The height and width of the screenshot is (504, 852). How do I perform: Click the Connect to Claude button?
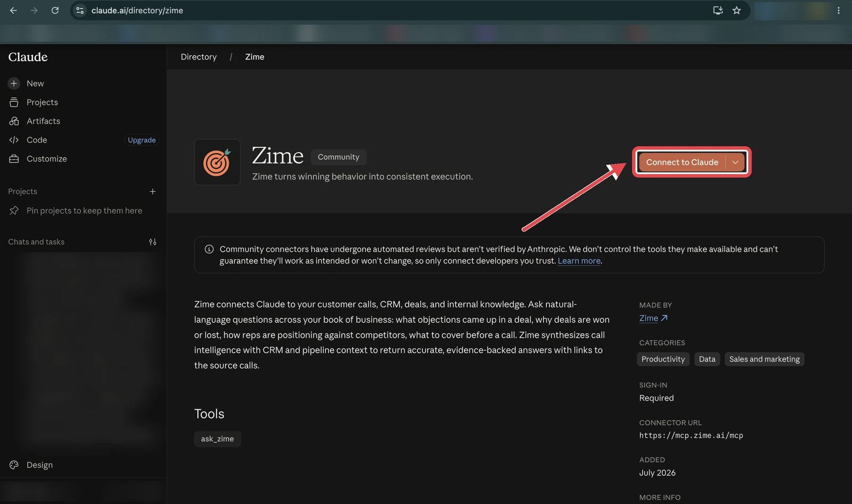click(682, 162)
